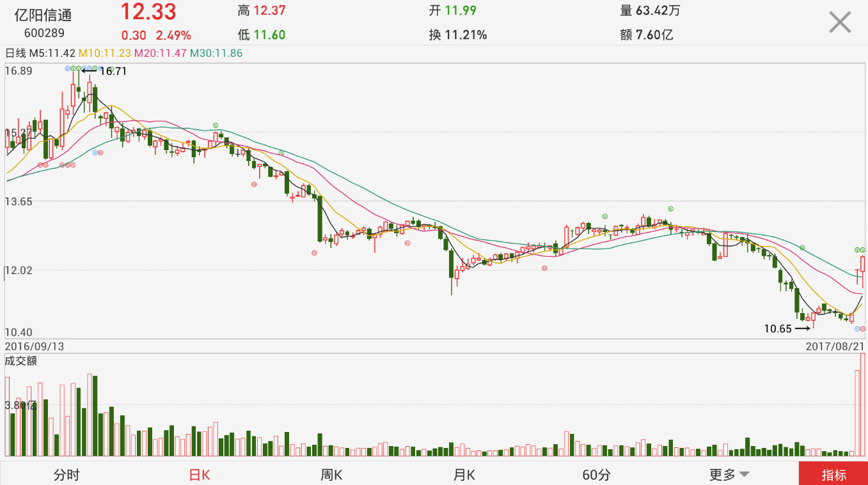Click the high price 高 12.37
This screenshot has height=485, width=868.
tap(261, 11)
